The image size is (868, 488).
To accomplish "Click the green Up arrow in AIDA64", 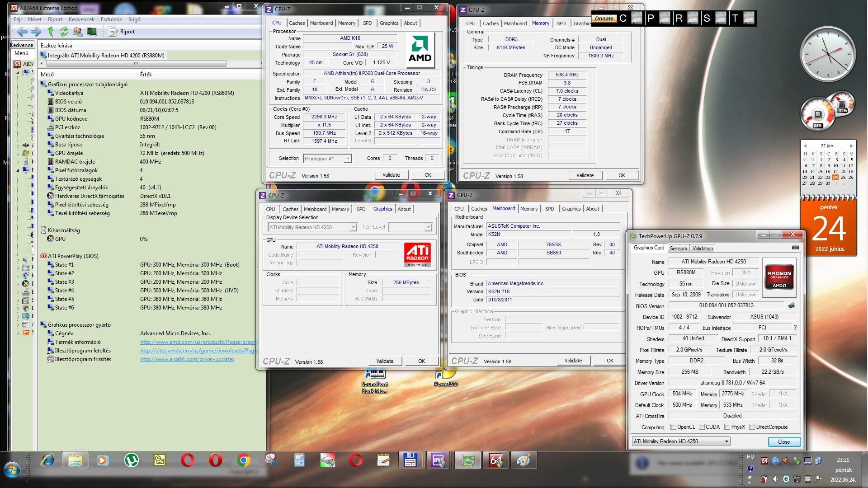I will point(51,32).
